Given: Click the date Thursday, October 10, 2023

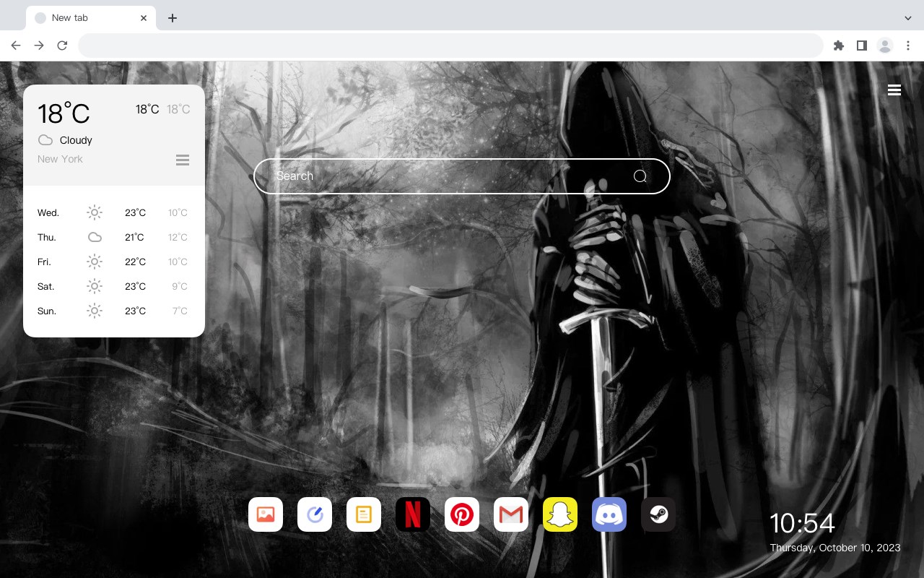Looking at the screenshot, I should point(835,548).
